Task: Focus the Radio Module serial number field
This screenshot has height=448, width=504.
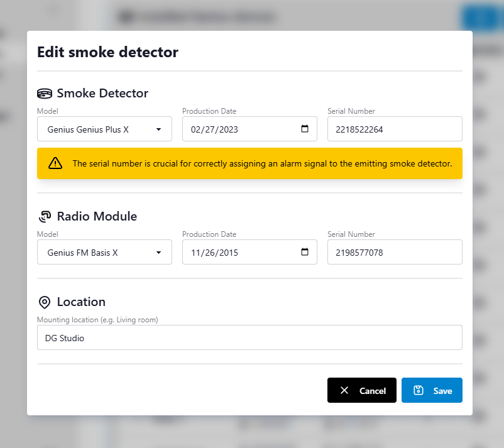Action: 395,253
